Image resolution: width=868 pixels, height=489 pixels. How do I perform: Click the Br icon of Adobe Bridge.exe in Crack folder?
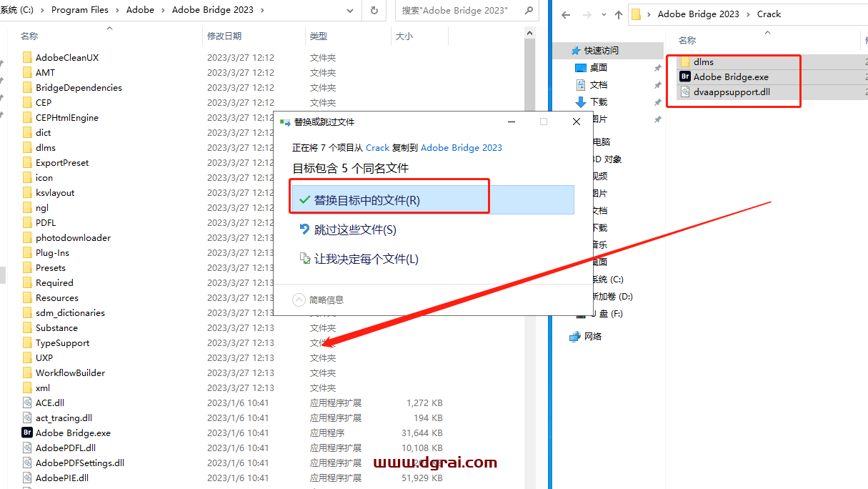point(686,76)
